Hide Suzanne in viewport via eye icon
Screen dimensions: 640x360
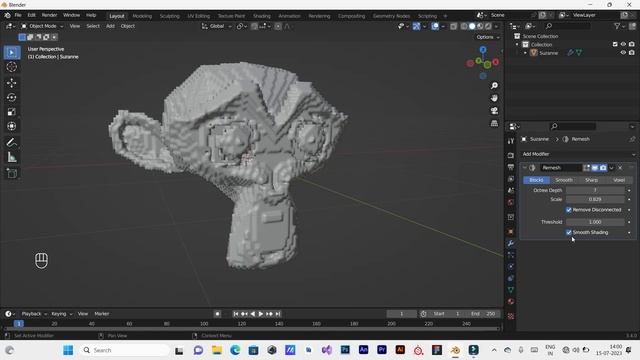[x=623, y=53]
